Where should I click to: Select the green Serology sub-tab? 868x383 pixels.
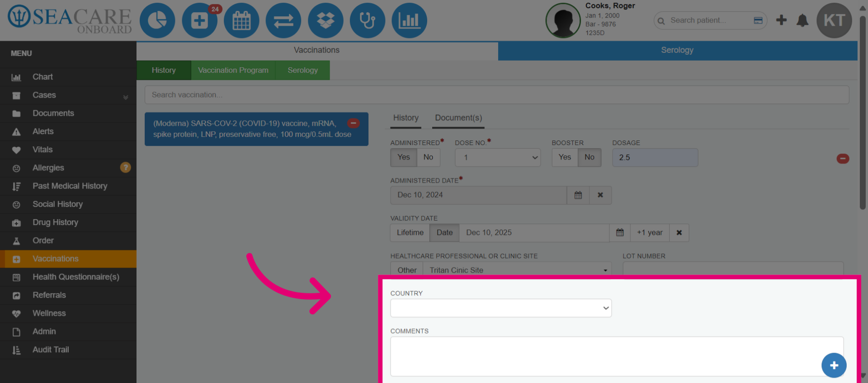tap(303, 70)
